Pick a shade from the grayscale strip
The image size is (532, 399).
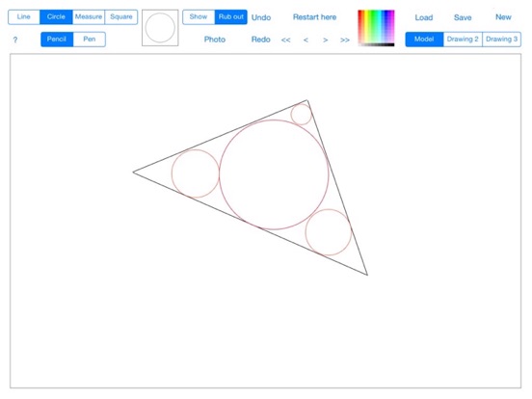376,44
